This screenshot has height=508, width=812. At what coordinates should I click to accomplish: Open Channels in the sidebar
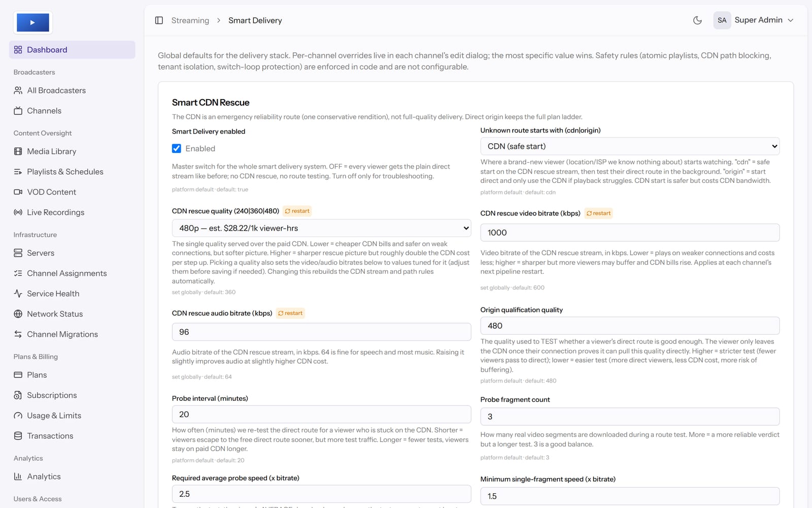point(72,111)
